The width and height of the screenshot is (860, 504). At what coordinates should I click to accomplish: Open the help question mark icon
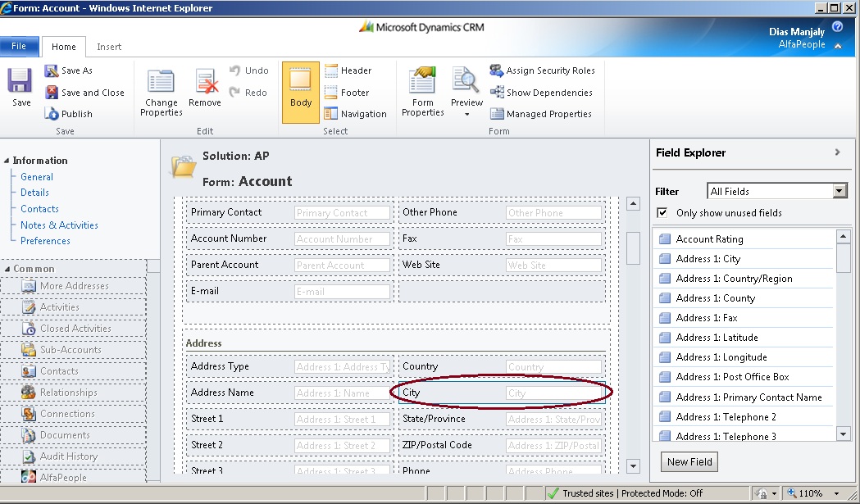click(x=838, y=27)
